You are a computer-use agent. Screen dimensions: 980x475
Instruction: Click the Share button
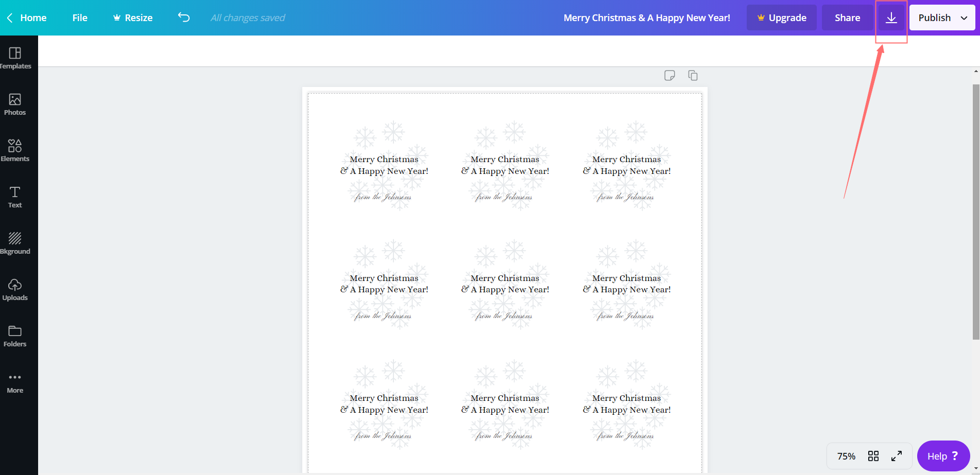847,17
